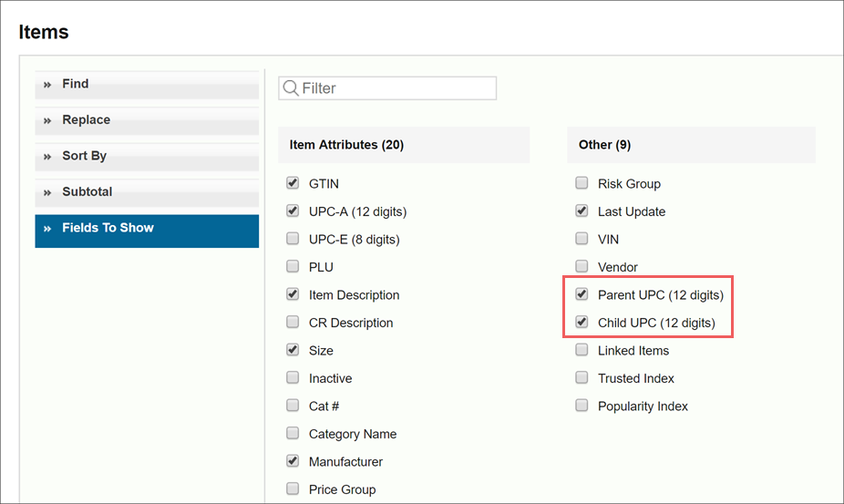The width and height of the screenshot is (844, 504).
Task: Turn off the Manufacturer checkbox
Action: (293, 461)
